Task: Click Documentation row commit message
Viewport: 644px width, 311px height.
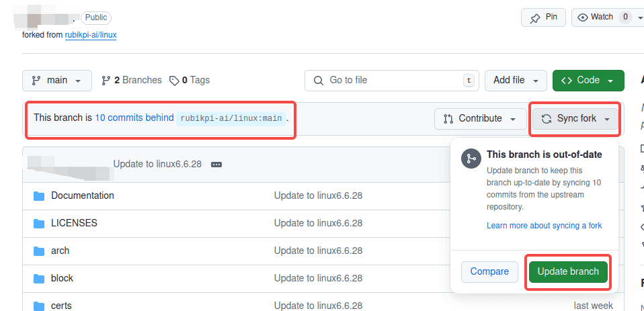Action: (x=319, y=195)
